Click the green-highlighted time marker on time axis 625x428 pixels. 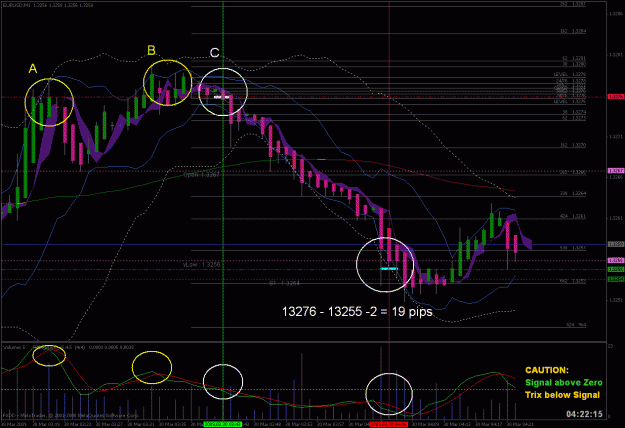(x=222, y=424)
